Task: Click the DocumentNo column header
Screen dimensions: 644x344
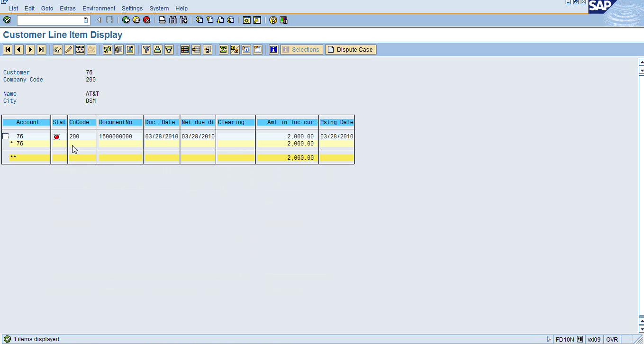Action: point(120,122)
